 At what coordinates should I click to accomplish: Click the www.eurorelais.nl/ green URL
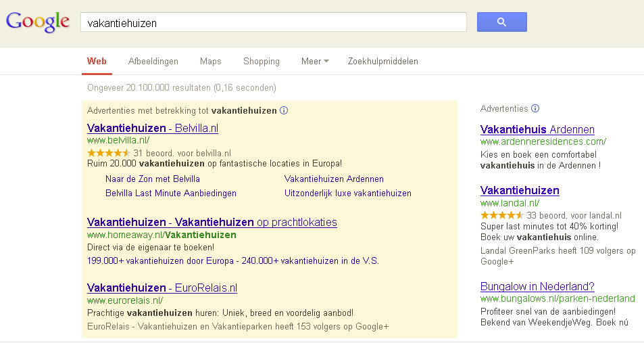pyautogui.click(x=125, y=300)
